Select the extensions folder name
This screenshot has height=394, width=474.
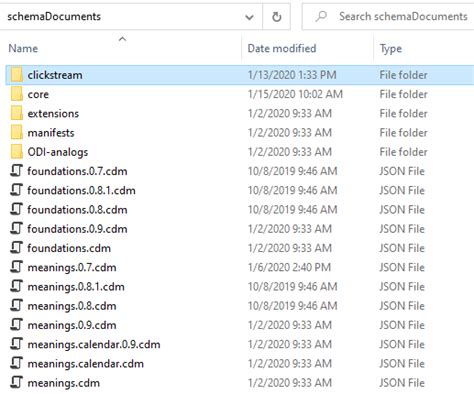pyautogui.click(x=53, y=114)
